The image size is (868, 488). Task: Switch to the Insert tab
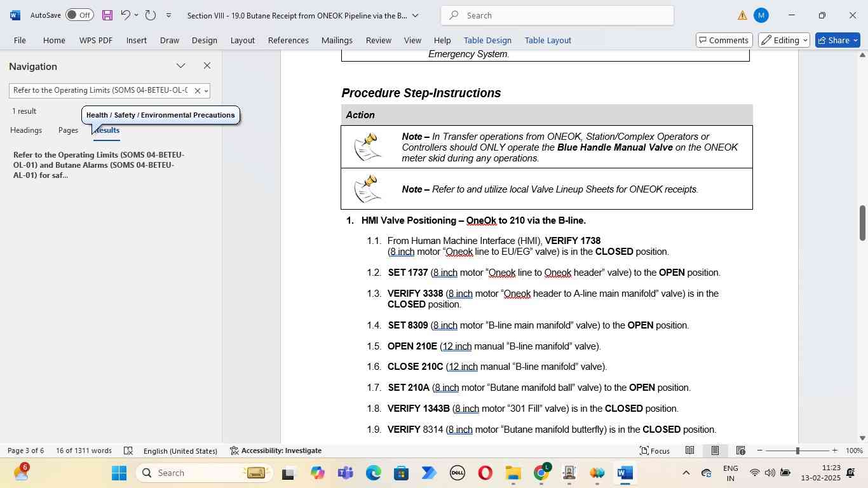(x=137, y=40)
